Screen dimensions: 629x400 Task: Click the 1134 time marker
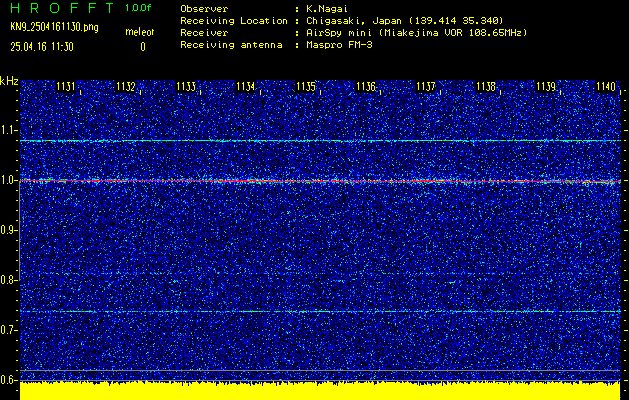click(x=246, y=87)
